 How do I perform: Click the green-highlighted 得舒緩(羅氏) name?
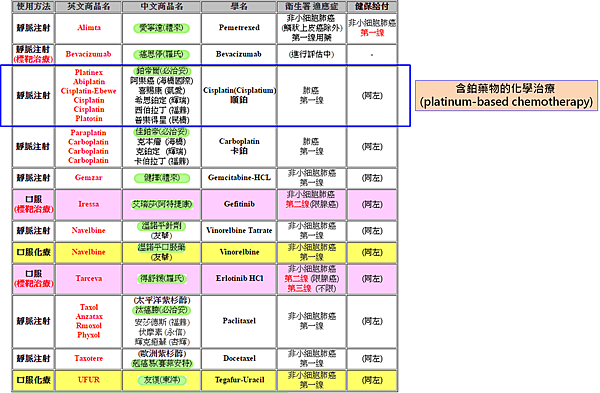[x=161, y=279]
